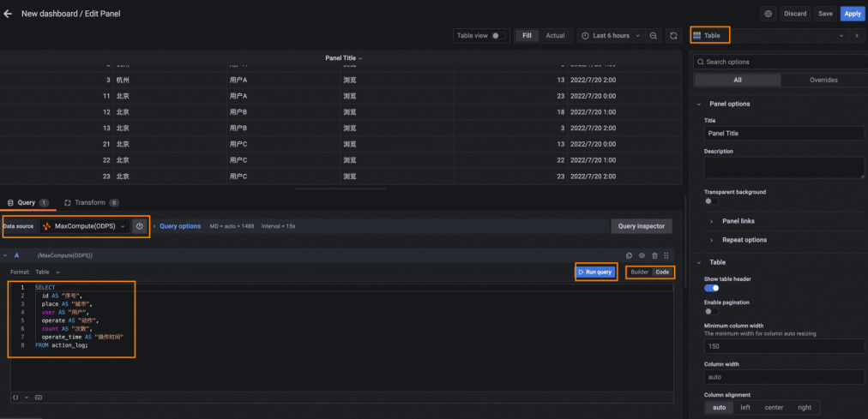The height and width of the screenshot is (419, 868).
Task: Select the Overrides tab
Action: tap(823, 81)
